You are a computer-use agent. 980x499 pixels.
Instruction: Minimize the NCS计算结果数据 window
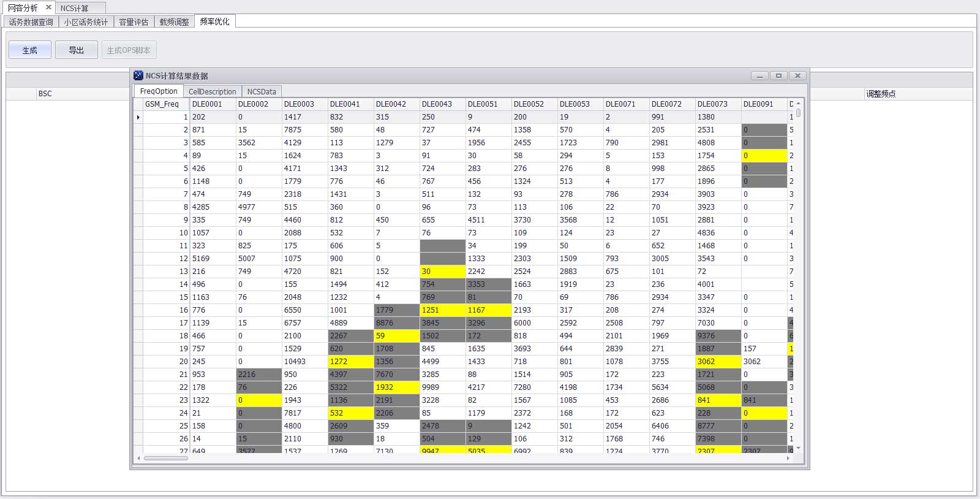click(759, 75)
